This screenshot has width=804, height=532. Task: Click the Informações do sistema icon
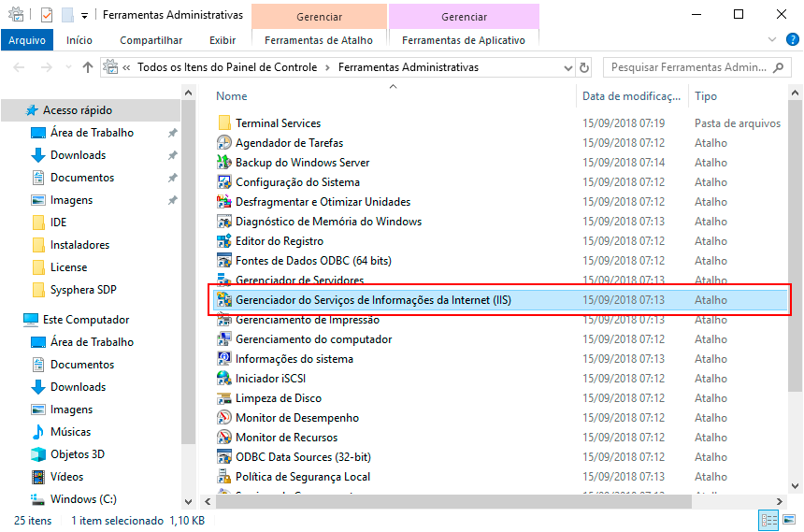coord(224,359)
